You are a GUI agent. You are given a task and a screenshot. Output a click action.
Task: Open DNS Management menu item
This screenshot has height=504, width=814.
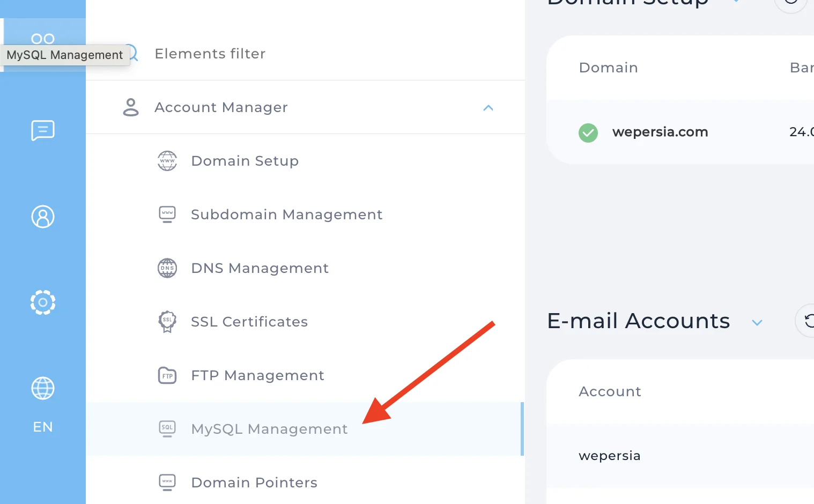click(x=305, y=268)
